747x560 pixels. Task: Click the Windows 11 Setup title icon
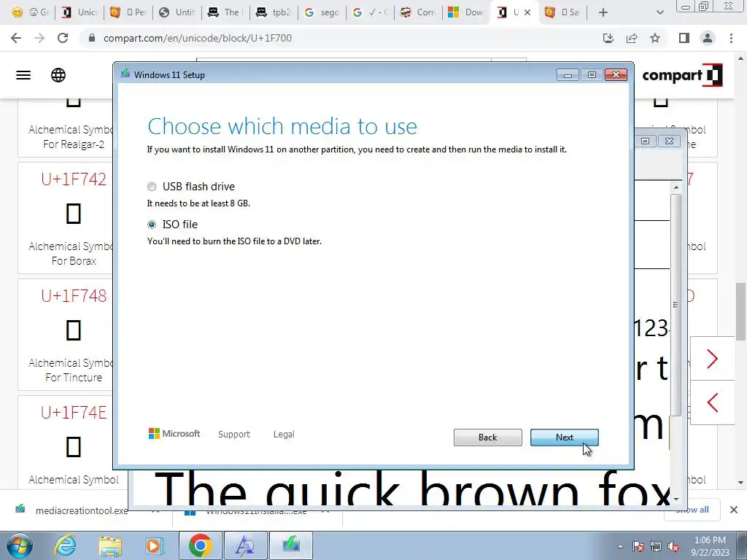click(x=125, y=74)
